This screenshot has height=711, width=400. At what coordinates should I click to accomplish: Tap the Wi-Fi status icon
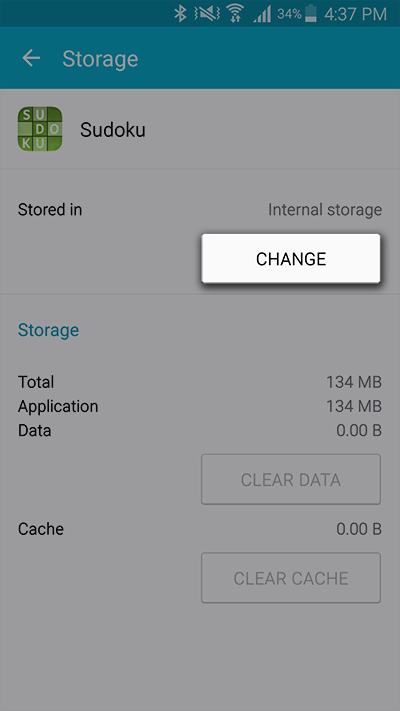235,14
